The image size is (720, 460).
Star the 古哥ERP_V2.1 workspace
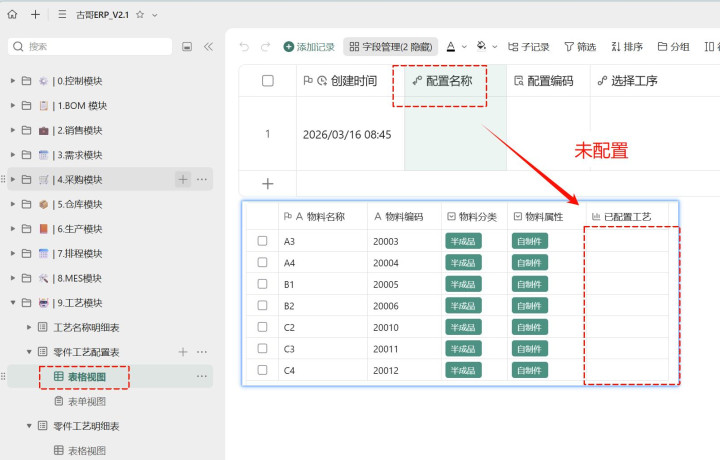pos(140,15)
